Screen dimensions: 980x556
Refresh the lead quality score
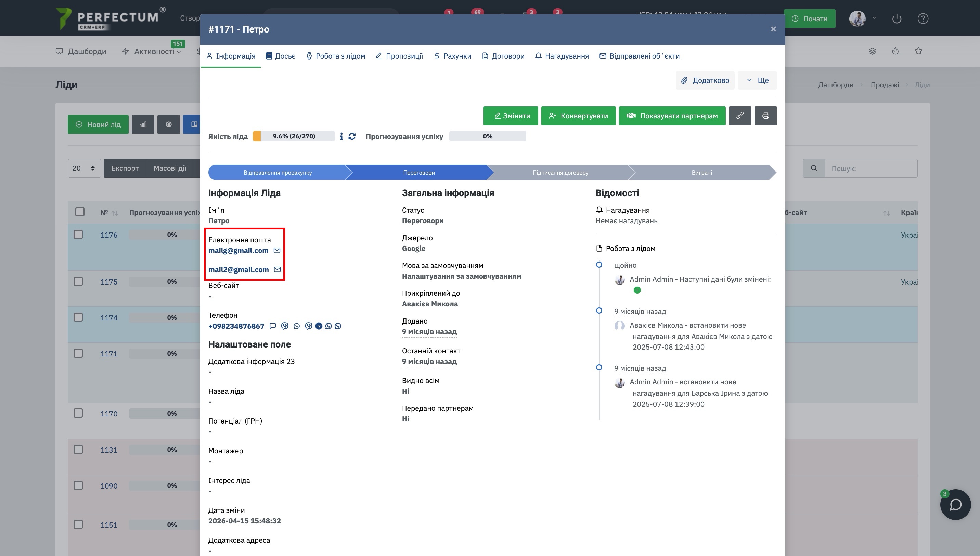click(352, 136)
